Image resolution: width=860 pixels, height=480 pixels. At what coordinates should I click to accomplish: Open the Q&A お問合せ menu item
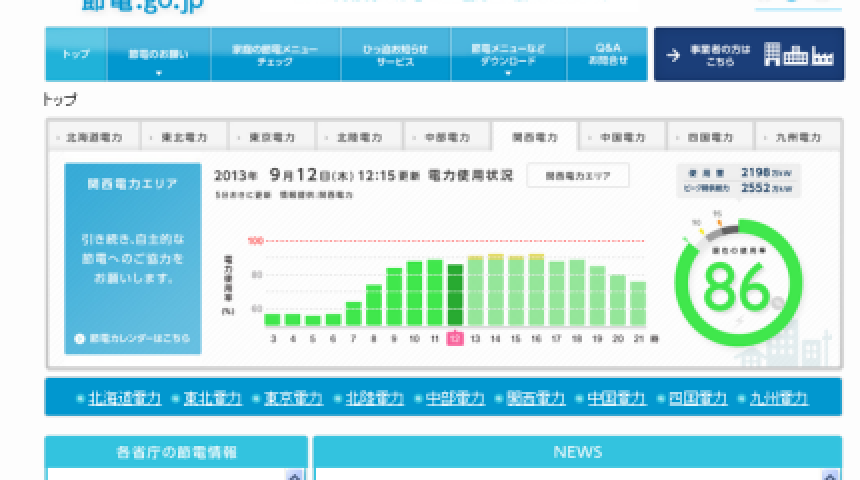[x=610, y=54]
